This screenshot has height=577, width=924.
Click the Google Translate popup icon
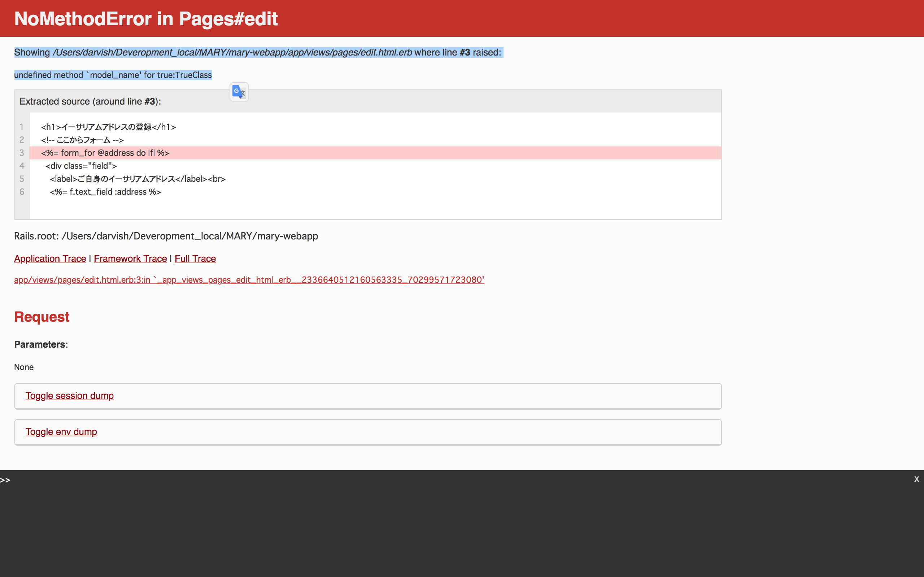(x=239, y=92)
